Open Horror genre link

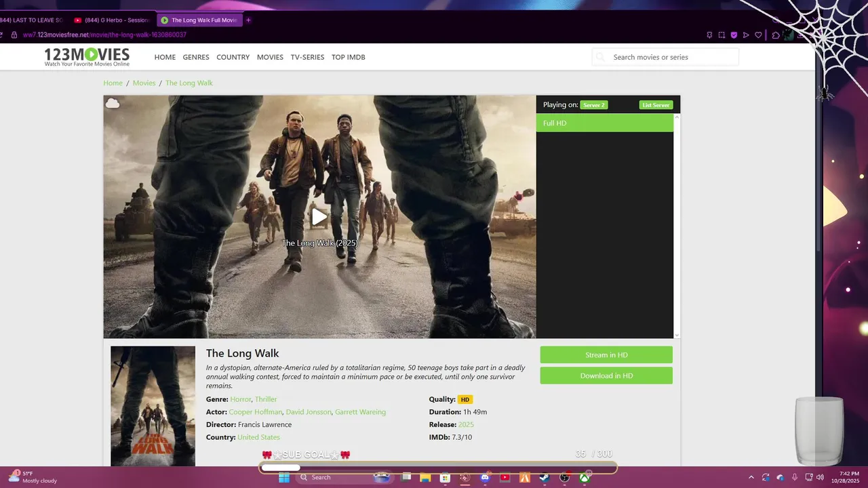[241, 399]
